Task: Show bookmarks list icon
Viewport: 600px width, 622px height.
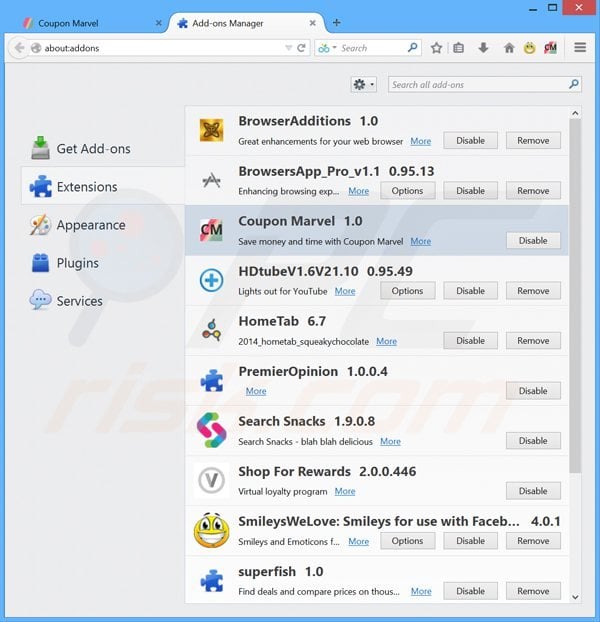Action: (x=458, y=48)
